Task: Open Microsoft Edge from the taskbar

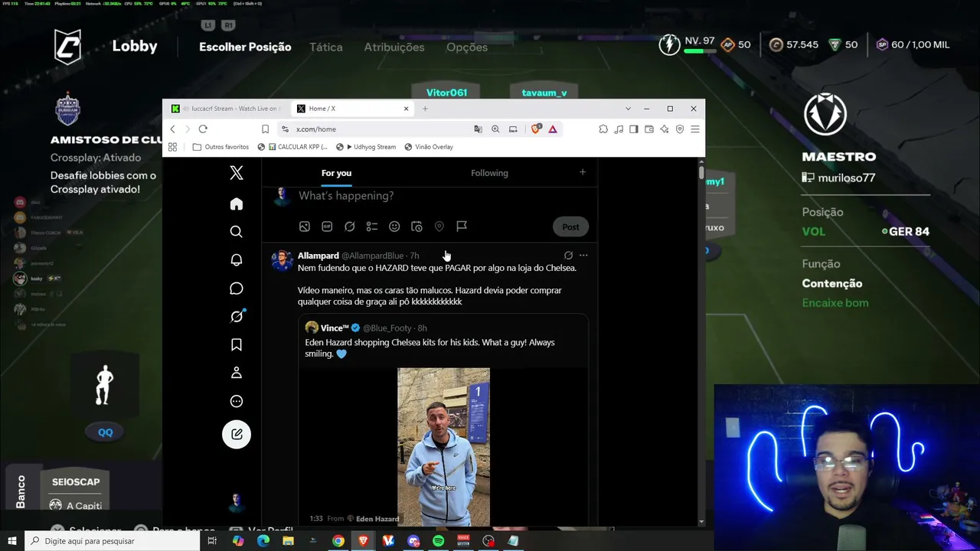Action: [263, 541]
